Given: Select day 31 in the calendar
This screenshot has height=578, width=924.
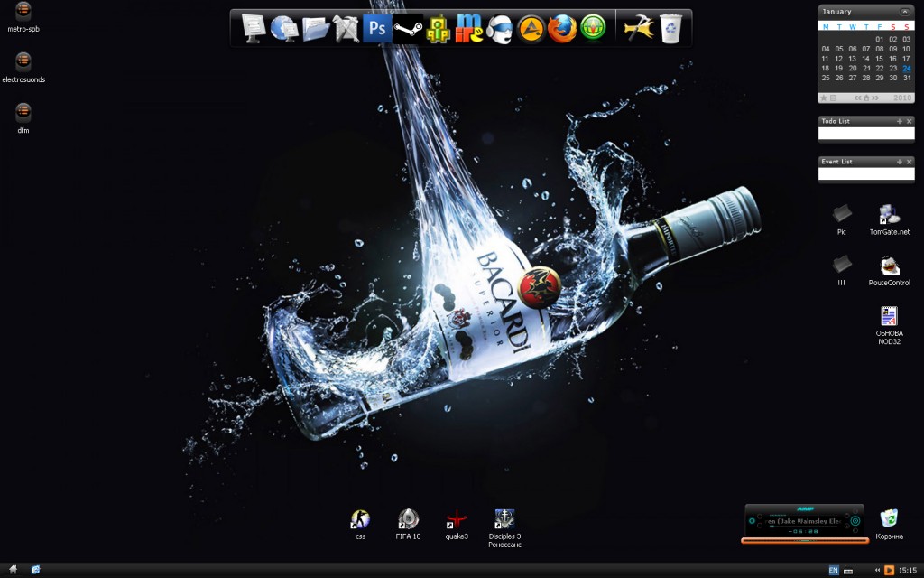Looking at the screenshot, I should pos(906,78).
